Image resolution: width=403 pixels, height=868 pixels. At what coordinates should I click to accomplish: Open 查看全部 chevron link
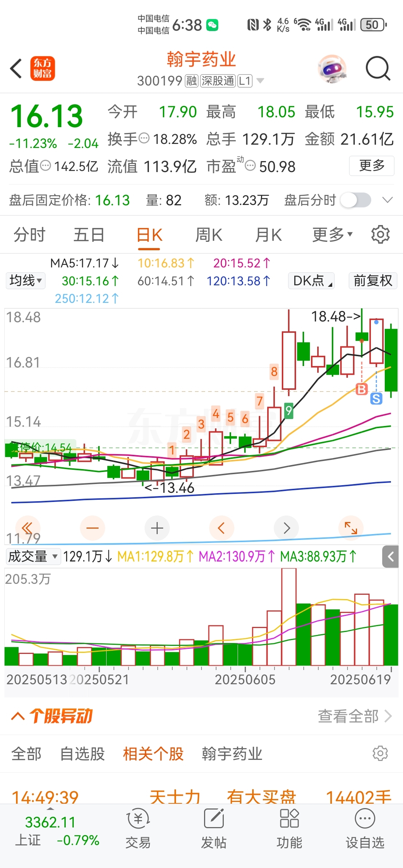(355, 716)
